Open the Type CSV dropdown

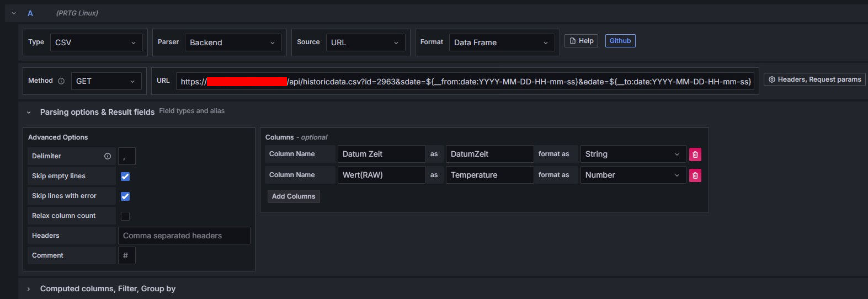coord(96,42)
